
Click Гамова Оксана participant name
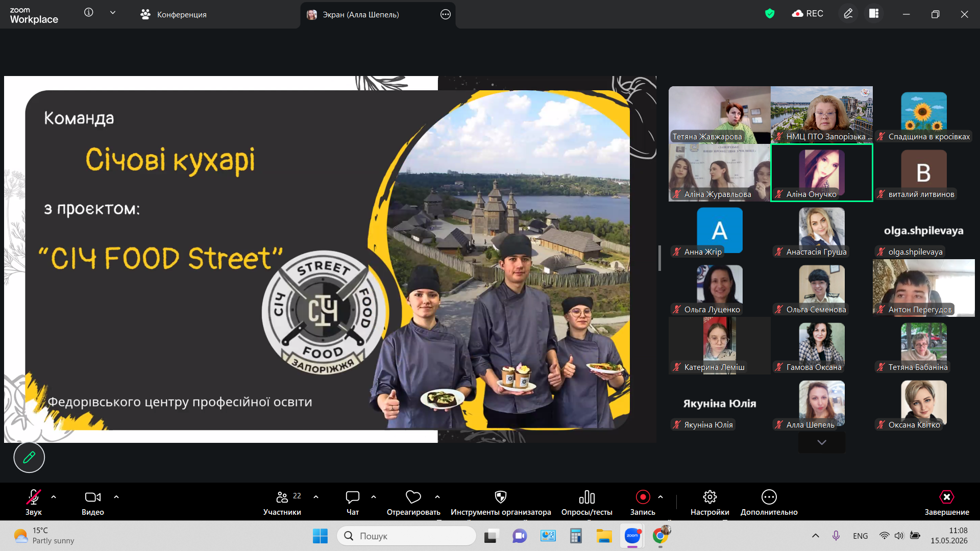[814, 367]
